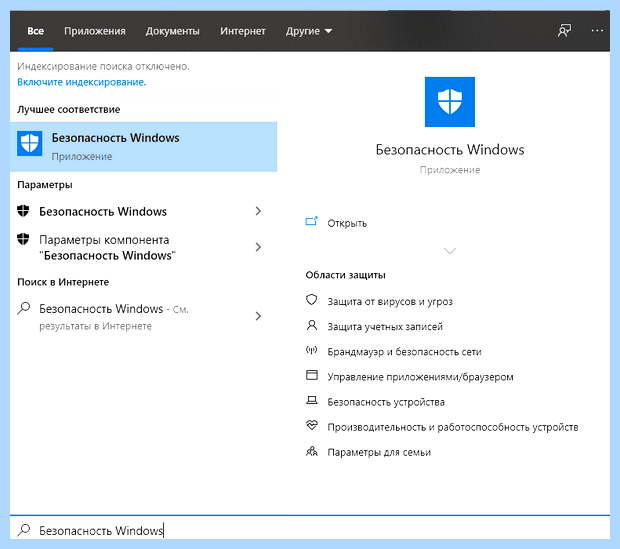Open 'Защита учетных записей'
Viewport: 620px width, 549px height.
385,327
